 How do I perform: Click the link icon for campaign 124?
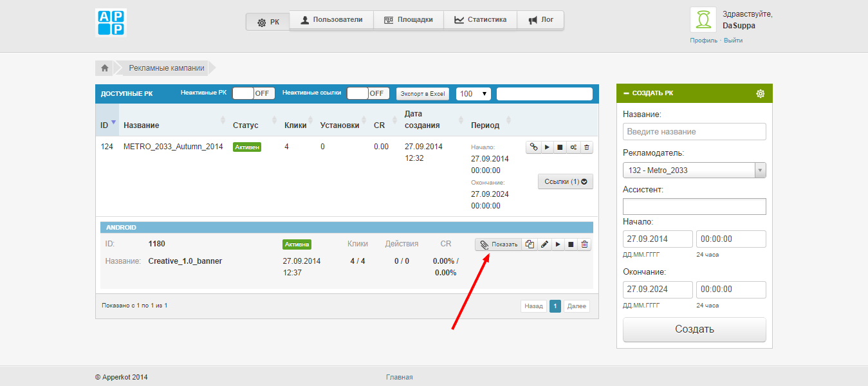533,147
